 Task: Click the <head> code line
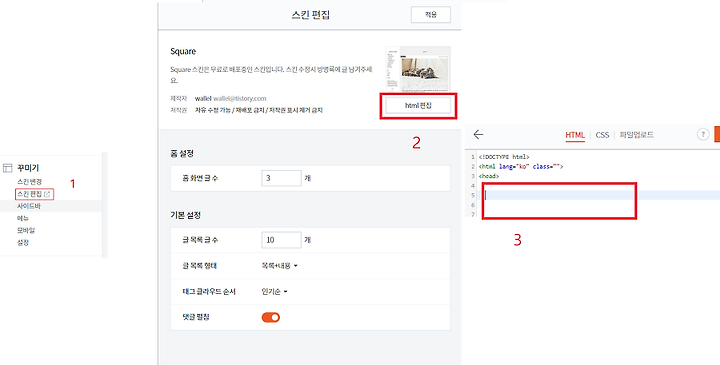(x=489, y=176)
